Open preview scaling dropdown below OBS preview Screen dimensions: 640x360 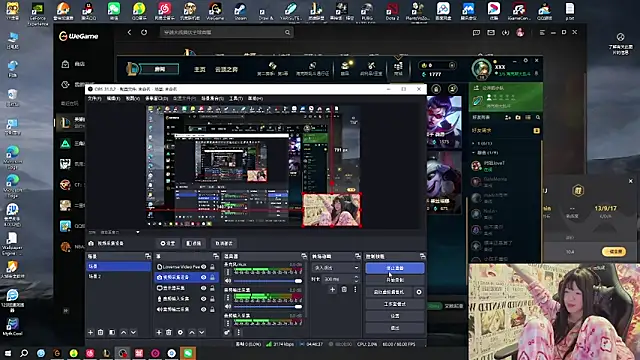click(x=138, y=232)
